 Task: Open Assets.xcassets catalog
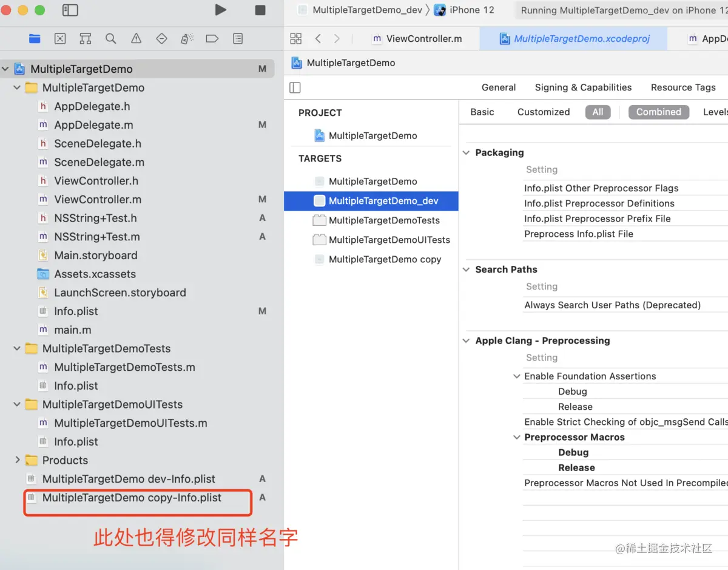coord(95,274)
